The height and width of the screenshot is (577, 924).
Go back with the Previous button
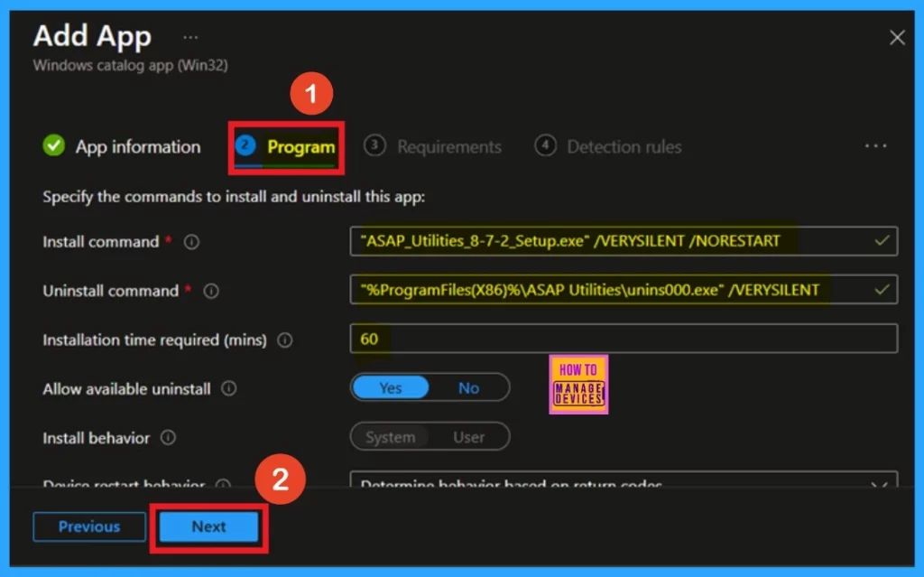click(89, 526)
